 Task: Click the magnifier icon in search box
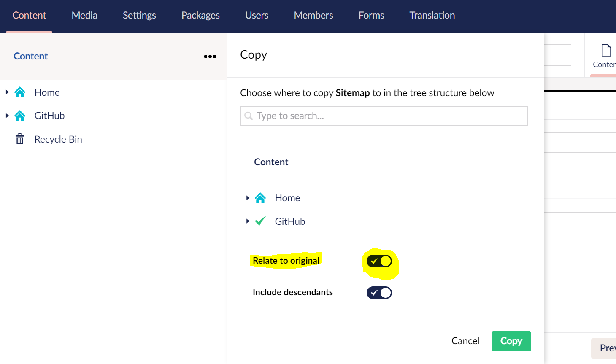coord(249,116)
